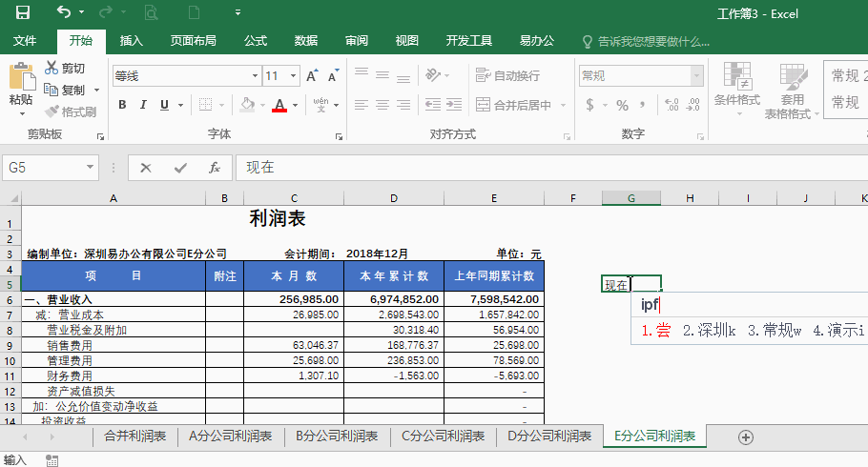Go to the 审阅 tab

[357, 41]
